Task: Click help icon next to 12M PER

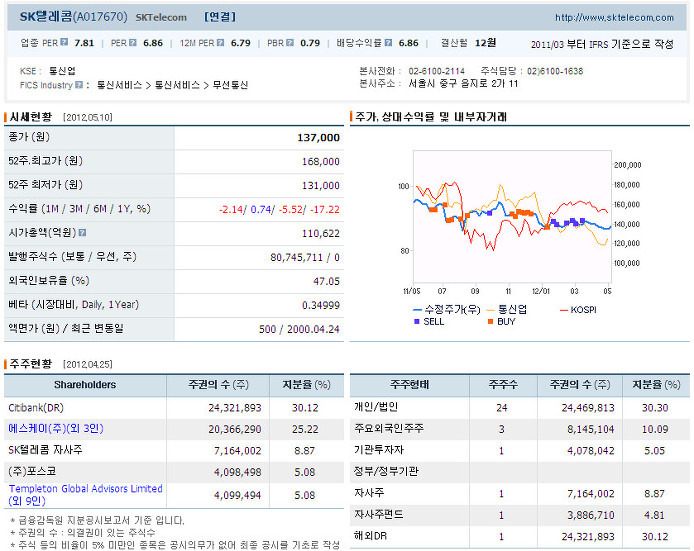Action: click(x=220, y=42)
